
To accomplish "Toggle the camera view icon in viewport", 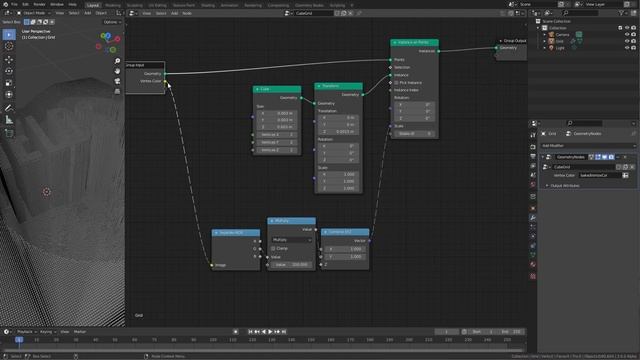I will coord(118,81).
